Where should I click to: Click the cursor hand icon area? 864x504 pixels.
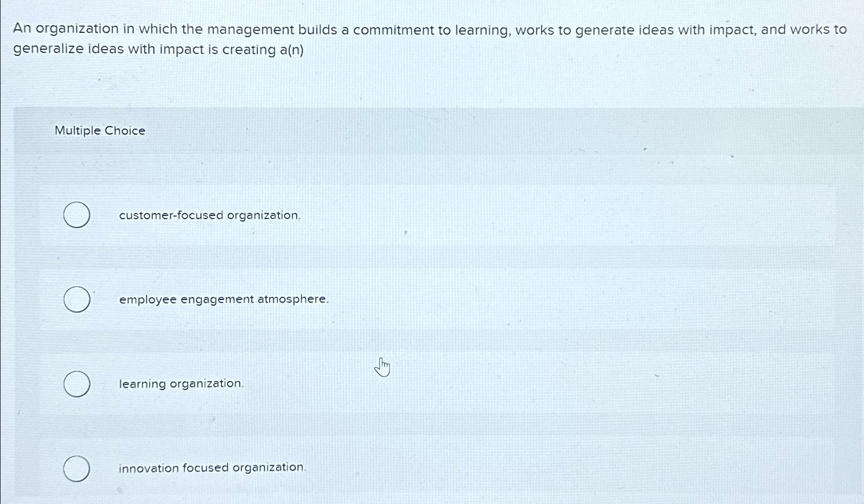(383, 367)
